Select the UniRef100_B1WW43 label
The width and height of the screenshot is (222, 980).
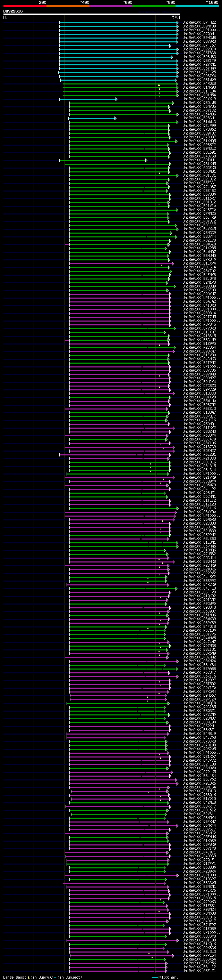[x=199, y=122]
